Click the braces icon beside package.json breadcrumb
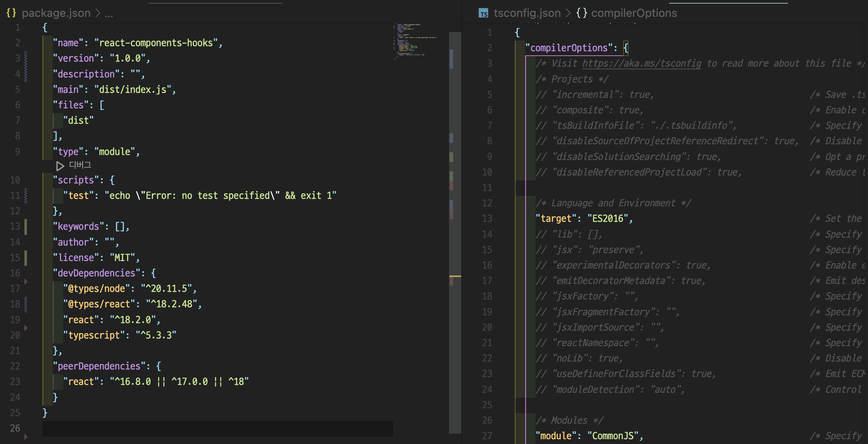The image size is (868, 444). 11,13
